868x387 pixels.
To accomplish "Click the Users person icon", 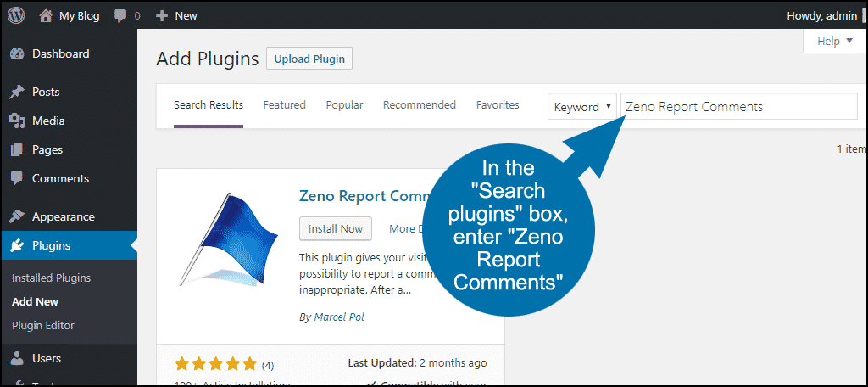I will point(18,359).
